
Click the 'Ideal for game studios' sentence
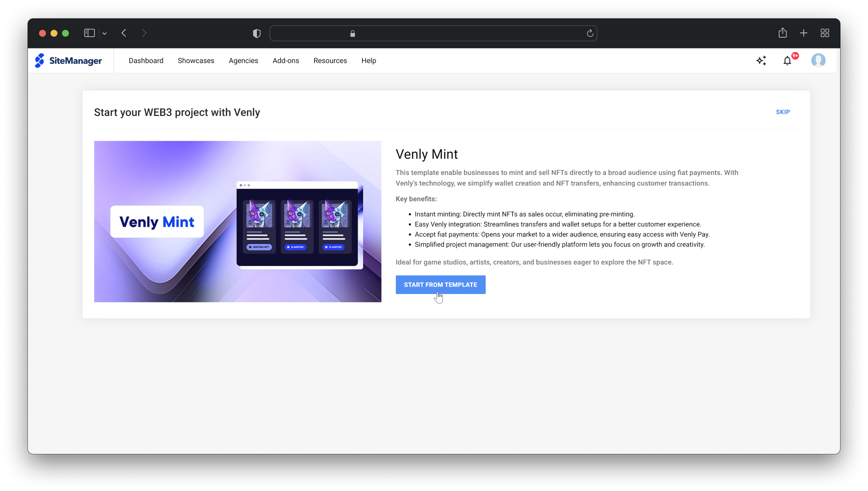(534, 262)
